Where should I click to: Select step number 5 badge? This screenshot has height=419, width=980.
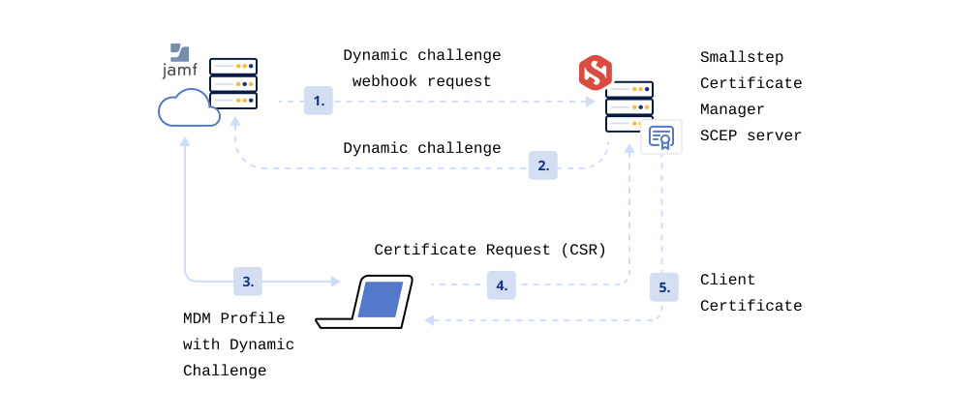pos(663,287)
